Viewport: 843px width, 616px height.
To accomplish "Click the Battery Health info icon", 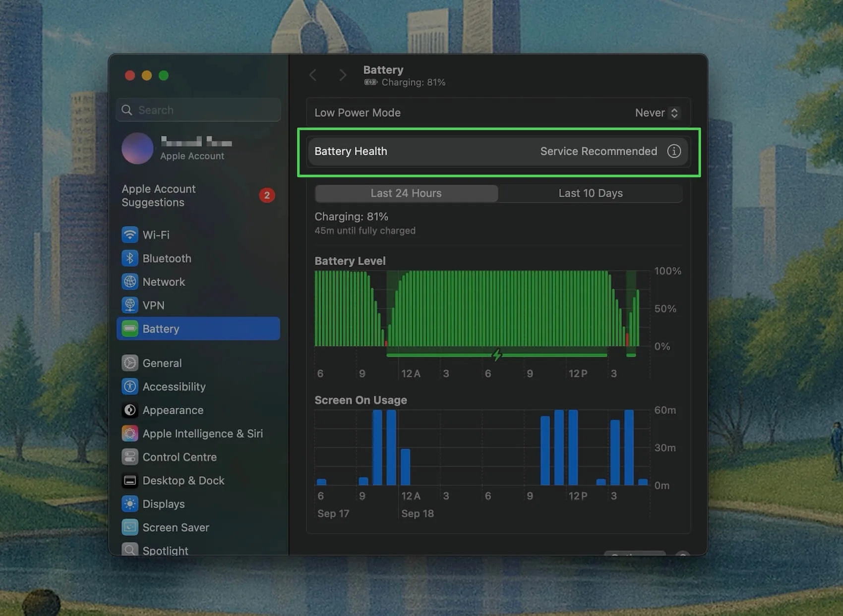I will pos(674,151).
